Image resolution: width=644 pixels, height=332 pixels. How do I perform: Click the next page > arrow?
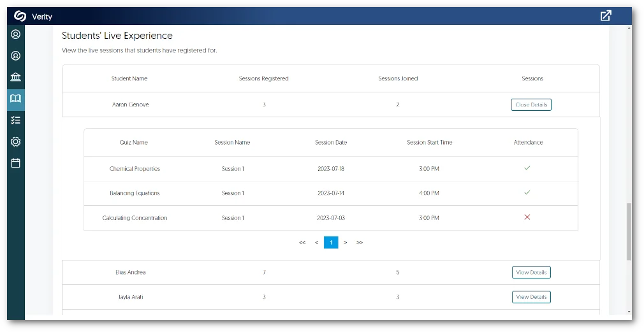point(346,242)
